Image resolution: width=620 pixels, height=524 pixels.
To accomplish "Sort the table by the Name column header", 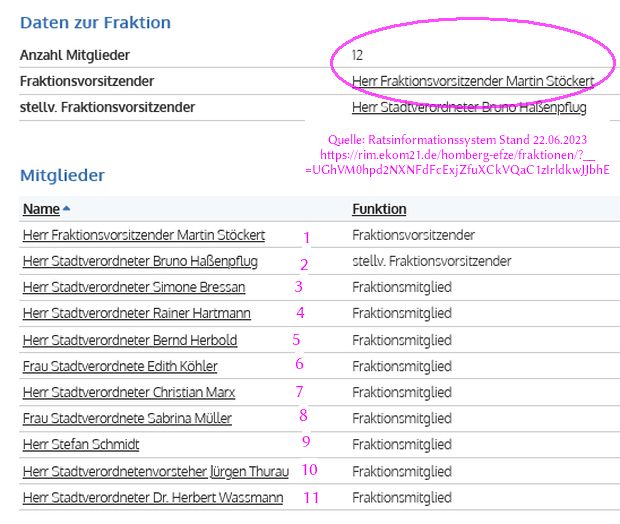I will pos(41,209).
